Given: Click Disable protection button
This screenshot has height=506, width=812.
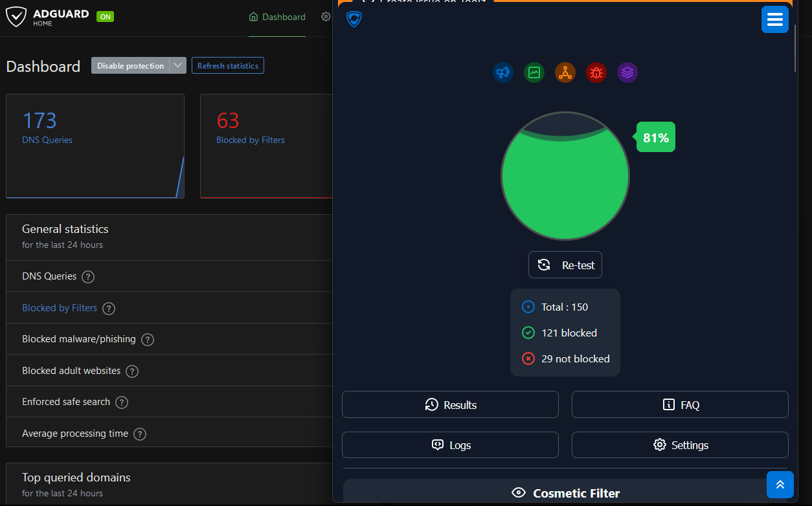Looking at the screenshot, I should [130, 65].
